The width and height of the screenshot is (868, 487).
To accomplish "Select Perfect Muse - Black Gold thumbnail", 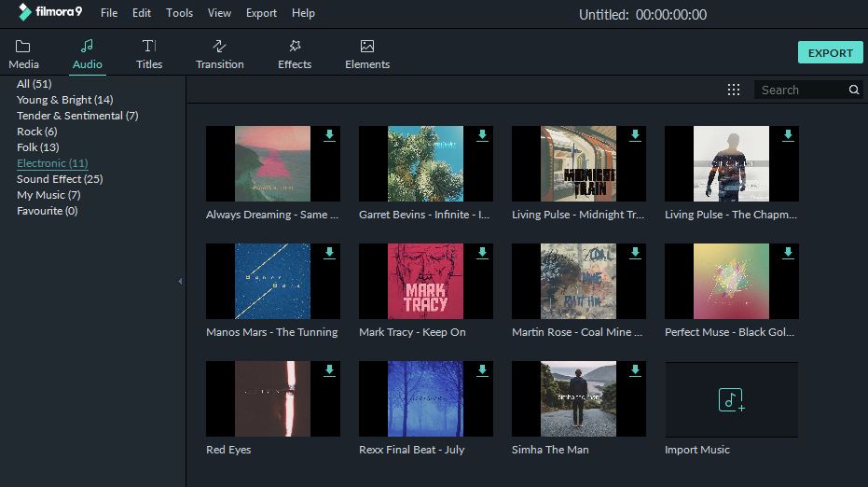I will tap(731, 281).
